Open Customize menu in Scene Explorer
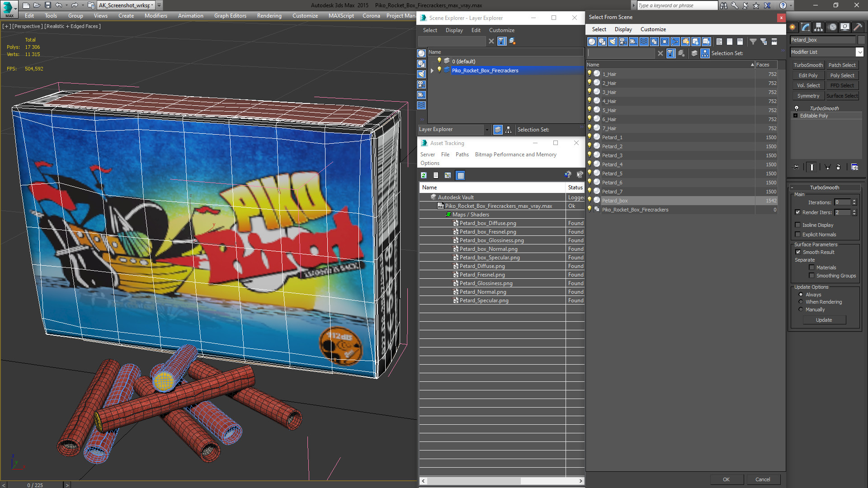 click(501, 30)
